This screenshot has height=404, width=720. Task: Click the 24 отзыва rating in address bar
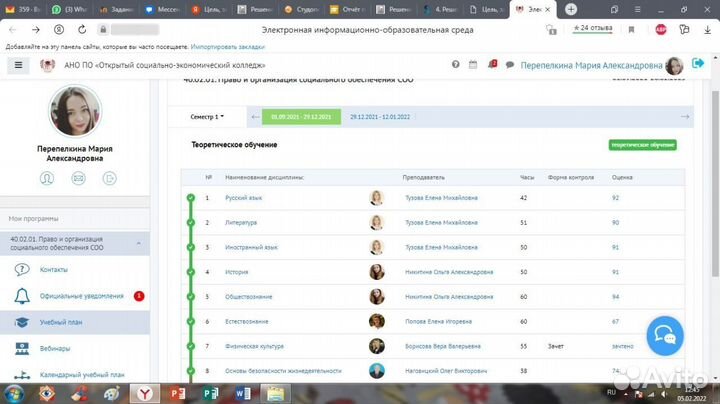[593, 28]
